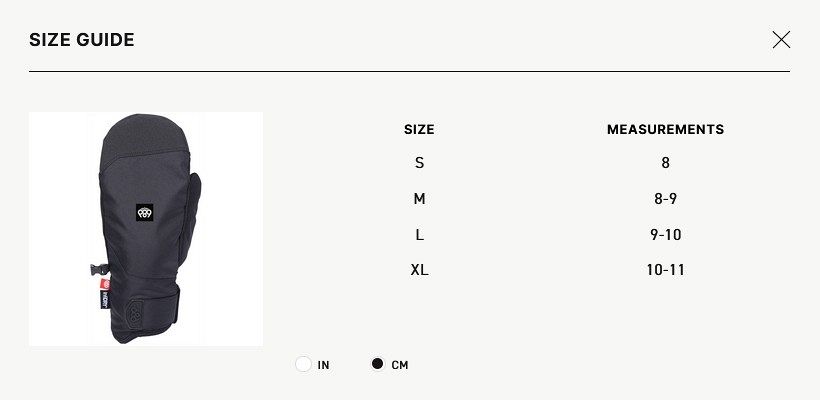Click the measurement value 9-10

click(665, 235)
